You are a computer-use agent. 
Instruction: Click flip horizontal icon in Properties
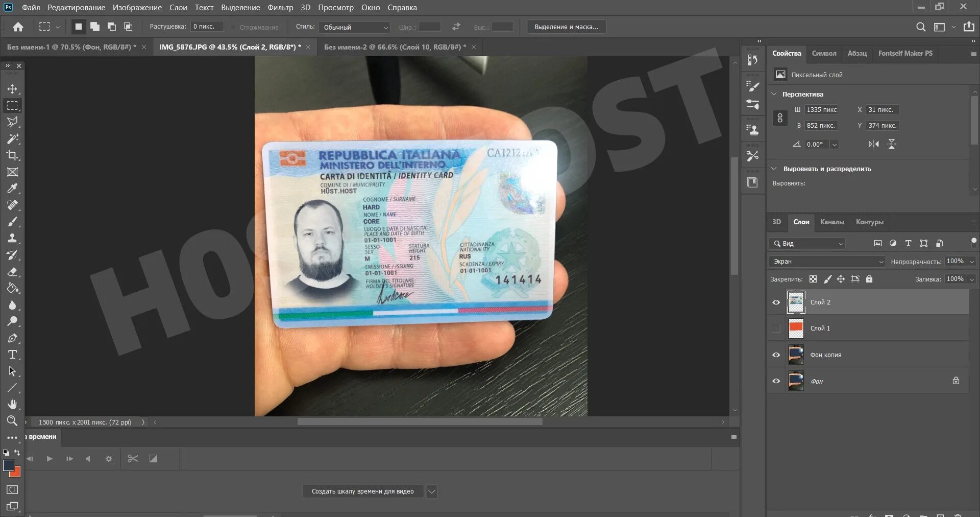click(x=873, y=144)
